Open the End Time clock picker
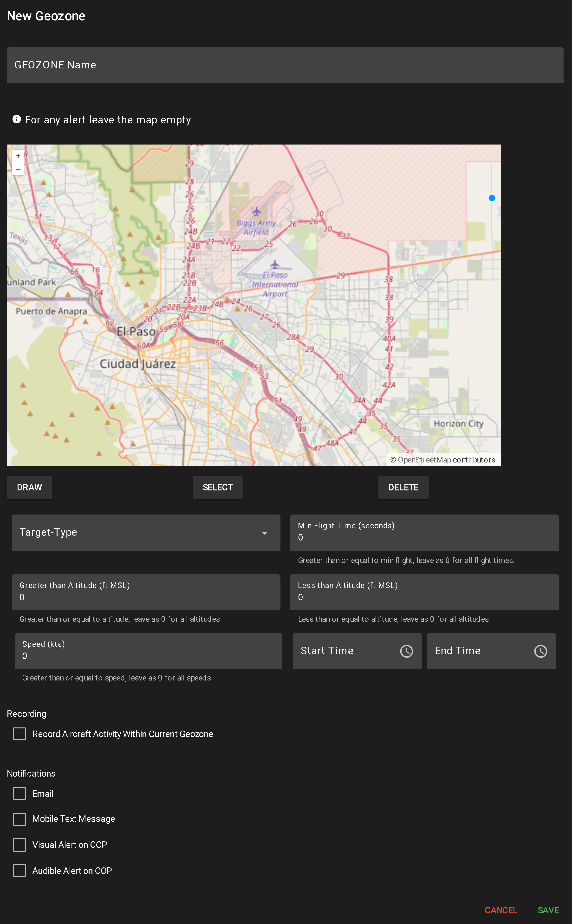Screen dimensions: 572x924 tap(540, 651)
